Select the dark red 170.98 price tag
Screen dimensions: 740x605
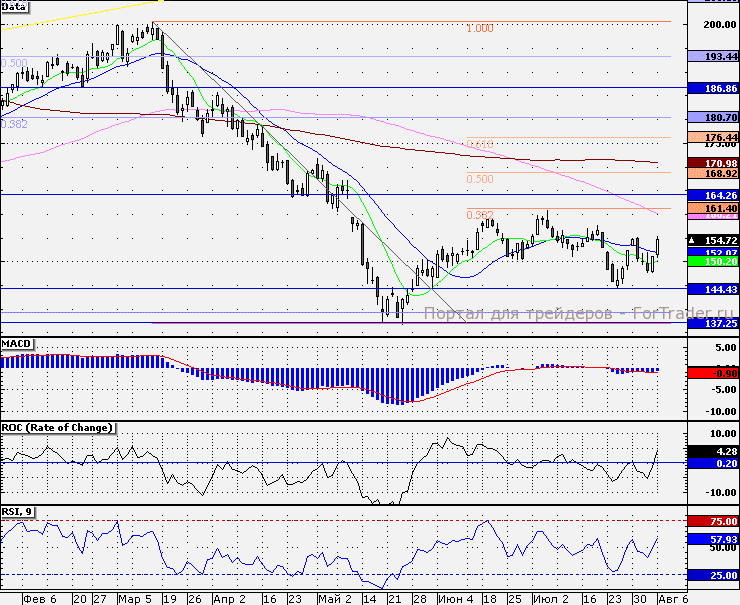click(720, 162)
